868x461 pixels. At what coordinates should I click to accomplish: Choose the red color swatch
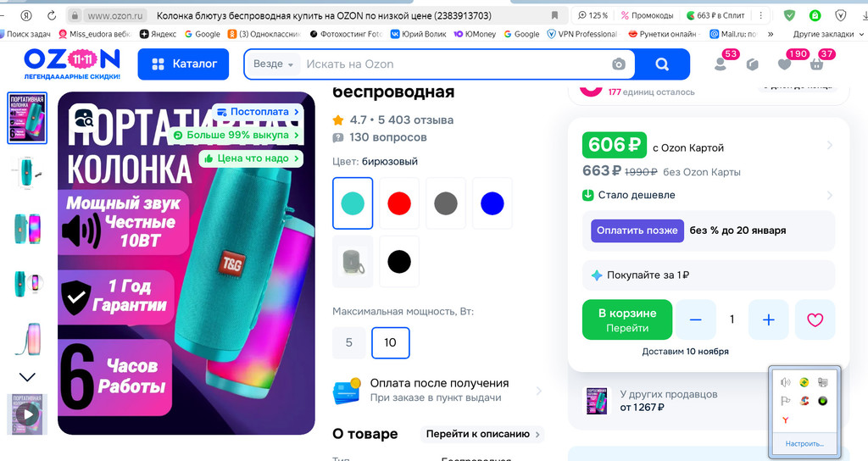click(399, 203)
